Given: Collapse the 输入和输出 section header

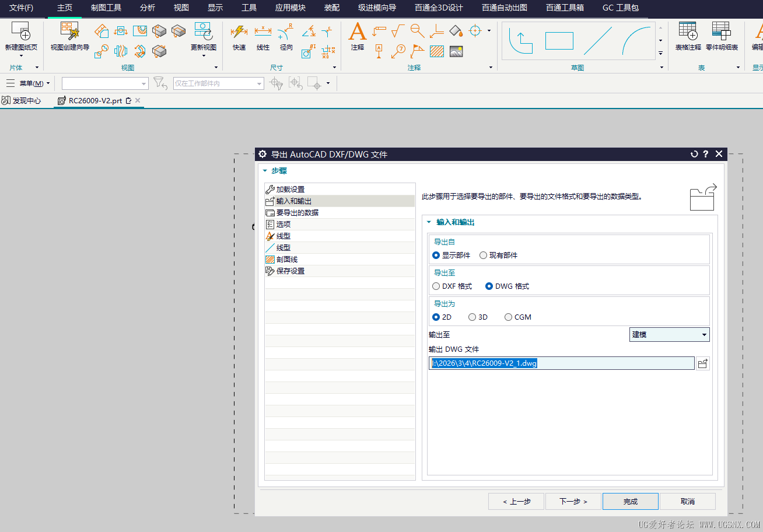Looking at the screenshot, I should (x=429, y=222).
